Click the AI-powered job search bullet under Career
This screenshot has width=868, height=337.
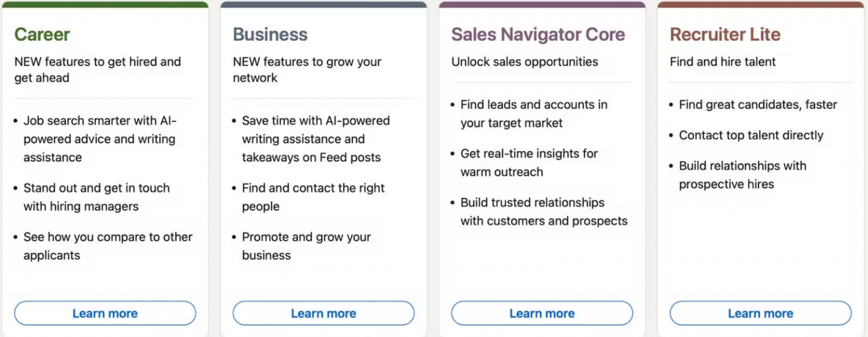tap(102, 139)
